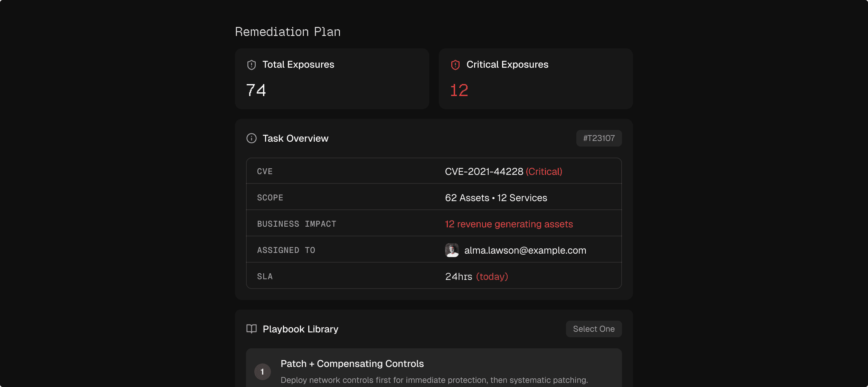868x387 pixels.
Task: Click the red Critical Exposures count 12
Action: [x=459, y=90]
